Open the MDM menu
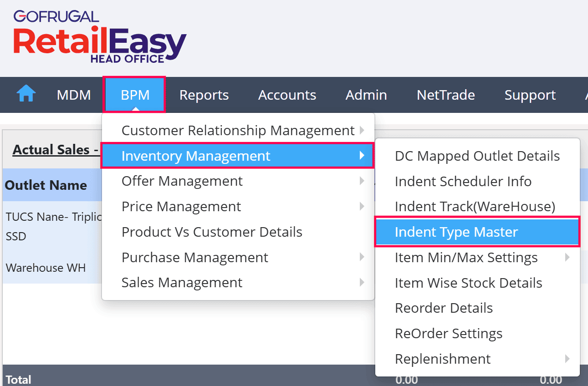Image resolution: width=588 pixels, height=386 pixels. (x=74, y=95)
